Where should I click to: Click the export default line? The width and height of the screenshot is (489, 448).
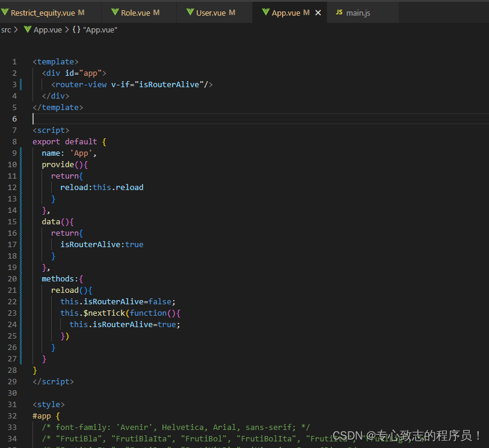pos(70,142)
